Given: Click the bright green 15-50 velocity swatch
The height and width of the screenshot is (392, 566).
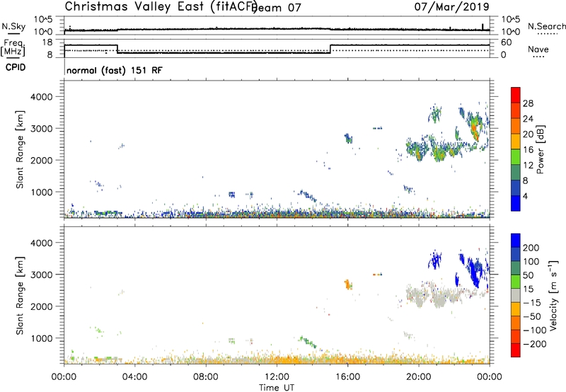Looking at the screenshot, I should point(516,282).
